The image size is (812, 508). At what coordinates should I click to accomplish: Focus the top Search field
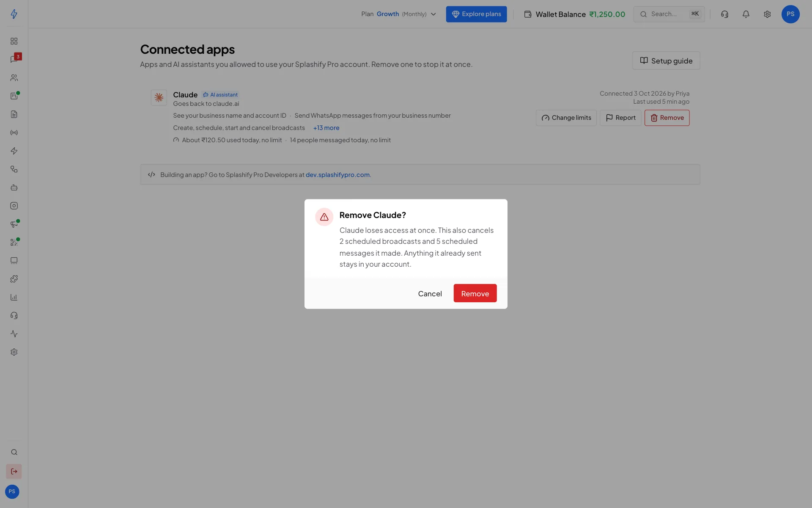(669, 14)
